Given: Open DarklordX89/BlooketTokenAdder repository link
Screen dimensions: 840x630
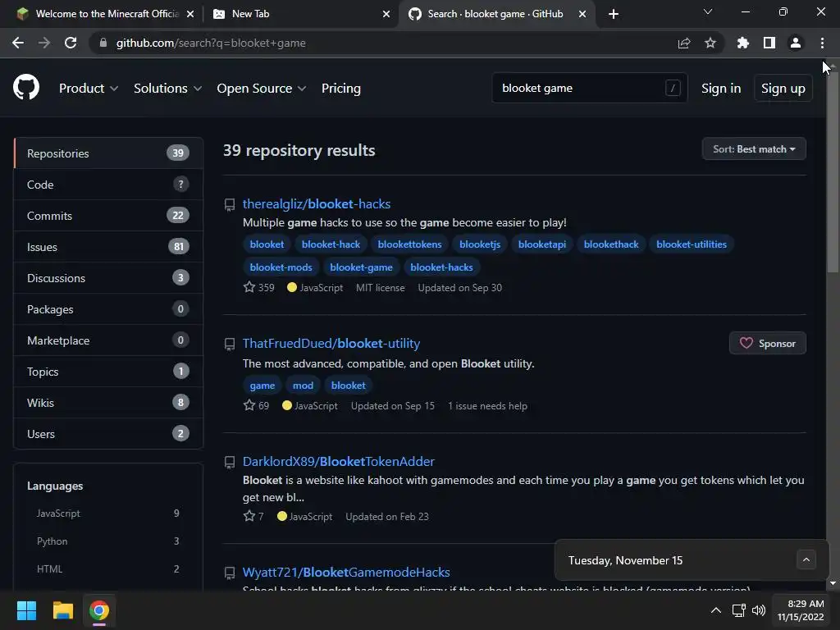Looking at the screenshot, I should point(338,461).
